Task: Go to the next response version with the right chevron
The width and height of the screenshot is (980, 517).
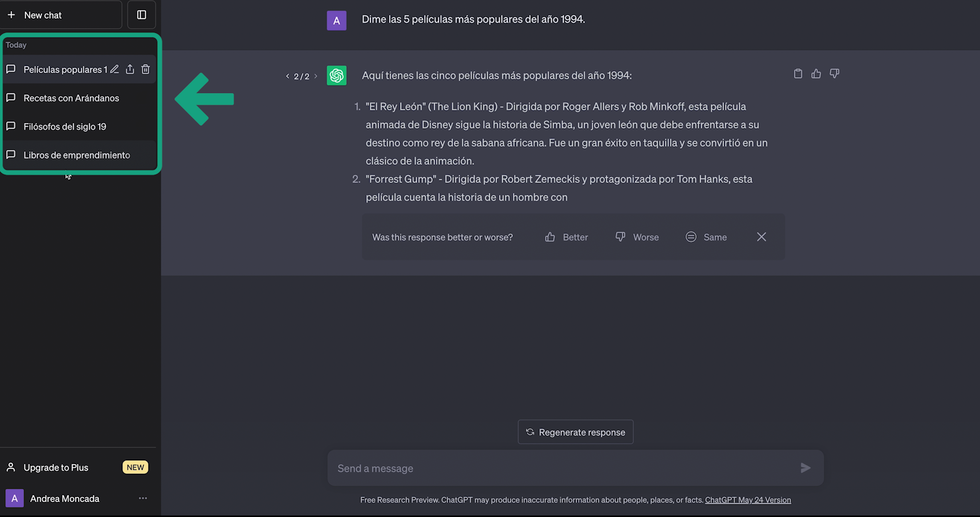Action: tap(316, 76)
